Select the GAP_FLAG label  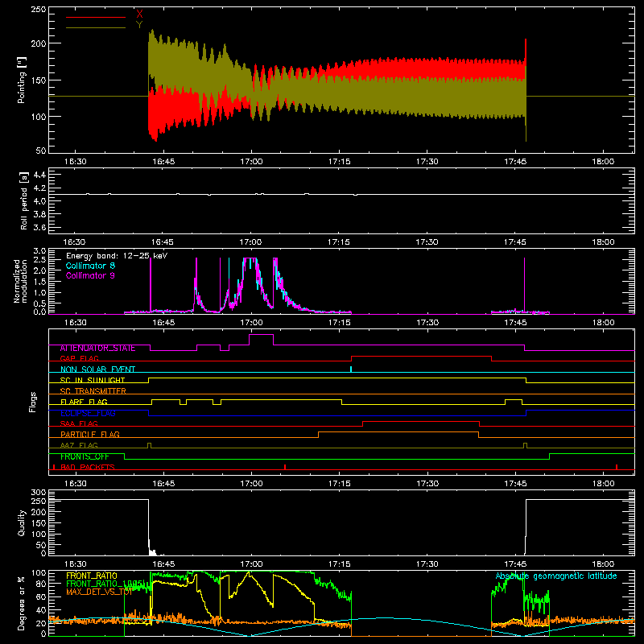(79, 358)
